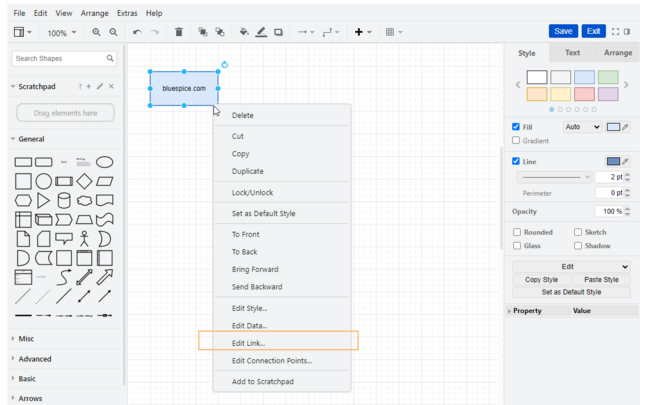Pick the light red style swatch
This screenshot has height=405, width=650.
[584, 94]
